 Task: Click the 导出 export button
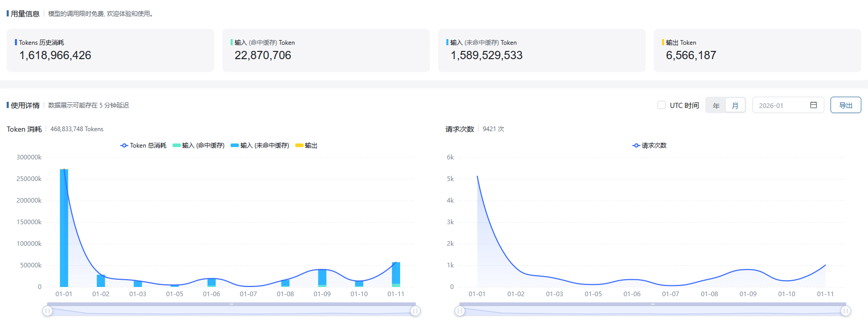[845, 105]
